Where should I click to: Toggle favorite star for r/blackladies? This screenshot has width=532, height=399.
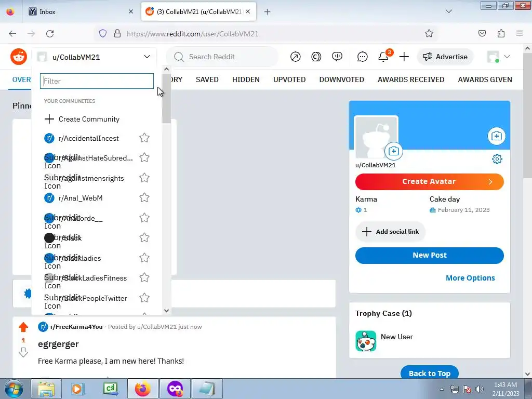point(144,258)
